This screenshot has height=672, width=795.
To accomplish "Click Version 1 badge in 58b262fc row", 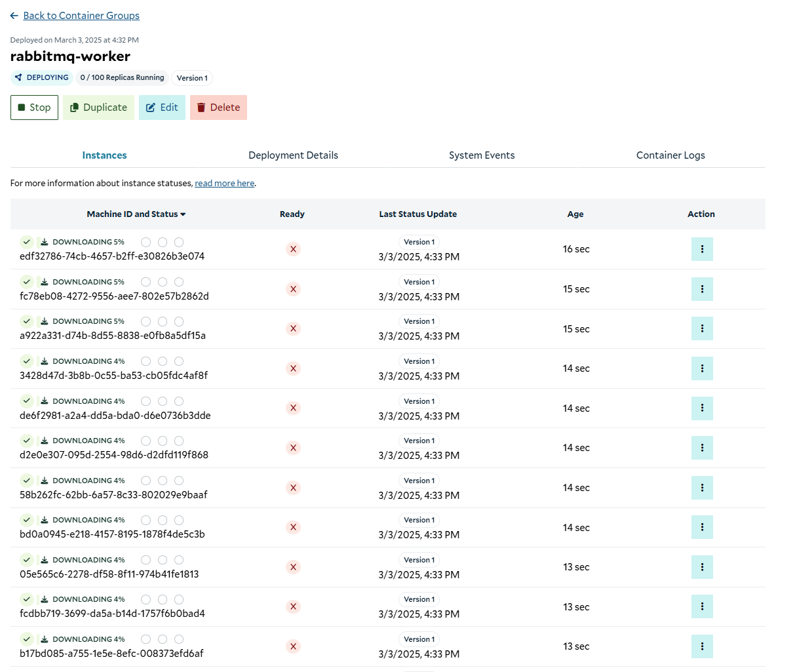I will pyautogui.click(x=419, y=481).
